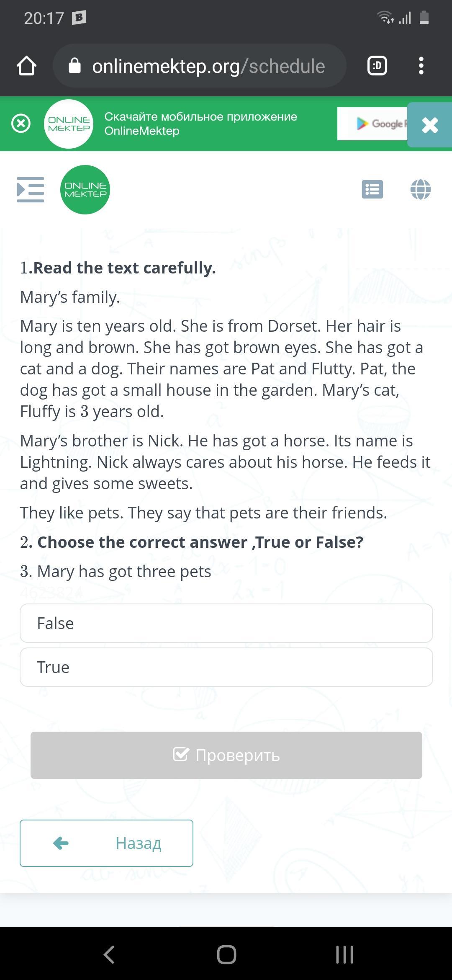Viewport: 452px width, 980px height.
Task: Select the True answer option
Action: point(226,667)
